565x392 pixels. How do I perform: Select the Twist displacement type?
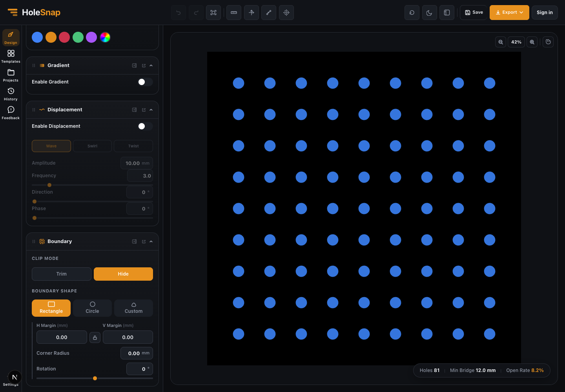133,146
